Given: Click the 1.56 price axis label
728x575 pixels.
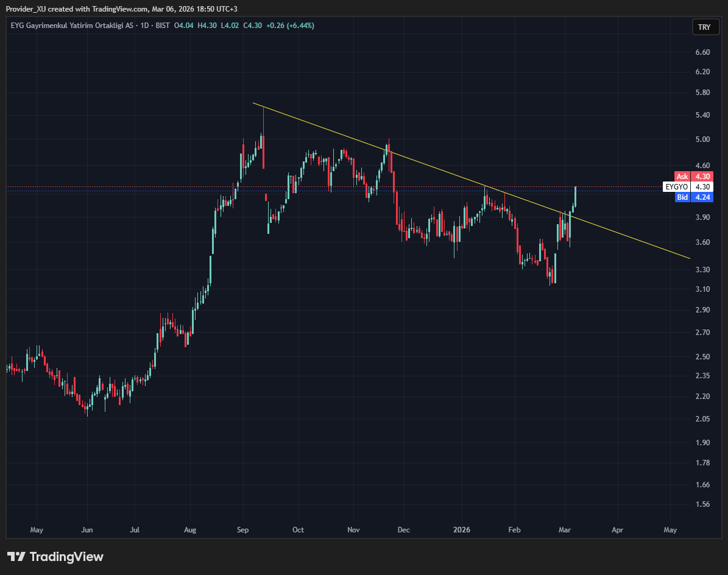Looking at the screenshot, I should pos(702,504).
